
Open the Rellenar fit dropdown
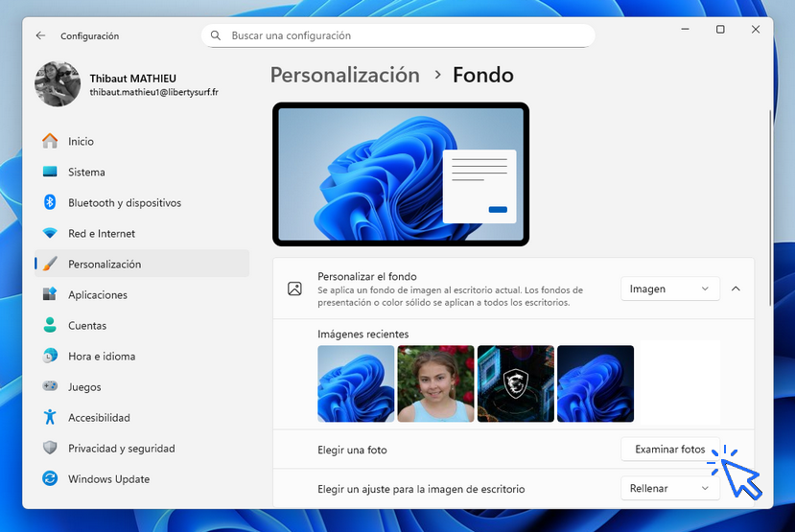tap(669, 488)
